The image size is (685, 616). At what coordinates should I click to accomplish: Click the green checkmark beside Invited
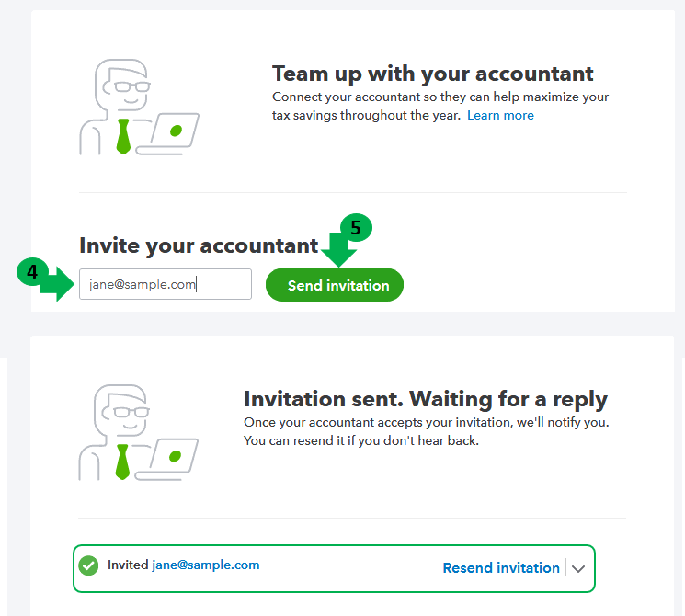89,565
